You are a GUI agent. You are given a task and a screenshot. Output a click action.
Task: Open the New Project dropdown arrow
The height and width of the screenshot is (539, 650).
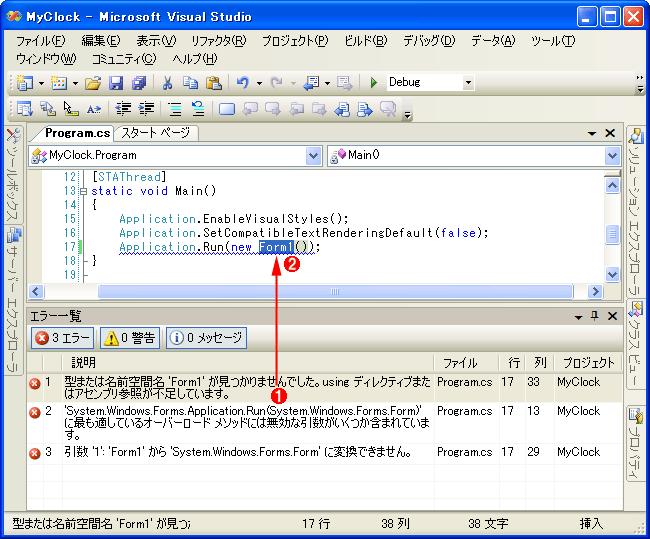[41, 83]
